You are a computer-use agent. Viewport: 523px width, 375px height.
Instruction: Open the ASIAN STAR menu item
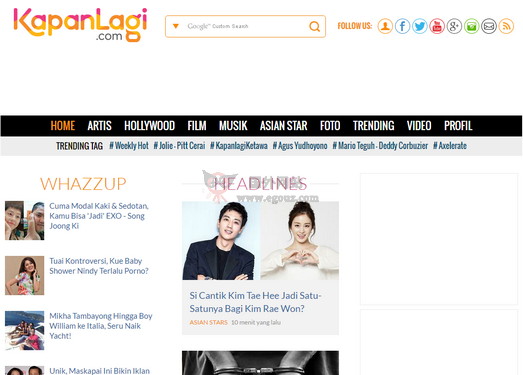coord(284,126)
